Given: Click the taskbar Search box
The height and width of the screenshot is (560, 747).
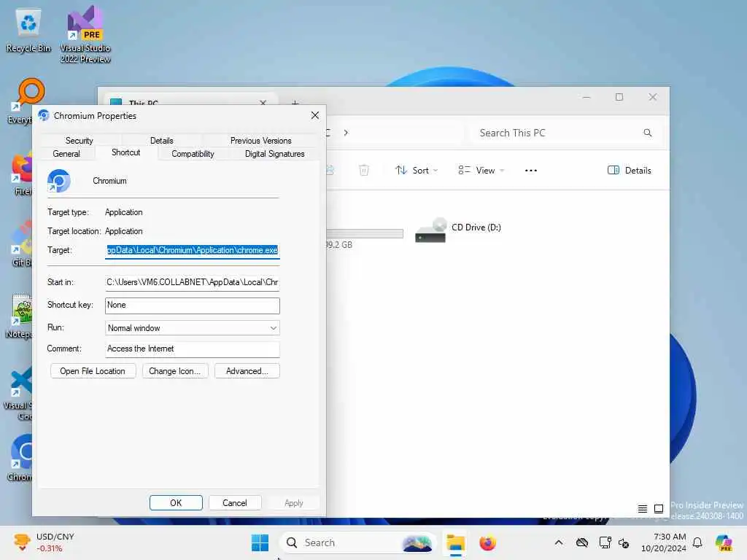Looking at the screenshot, I should coord(357,542).
